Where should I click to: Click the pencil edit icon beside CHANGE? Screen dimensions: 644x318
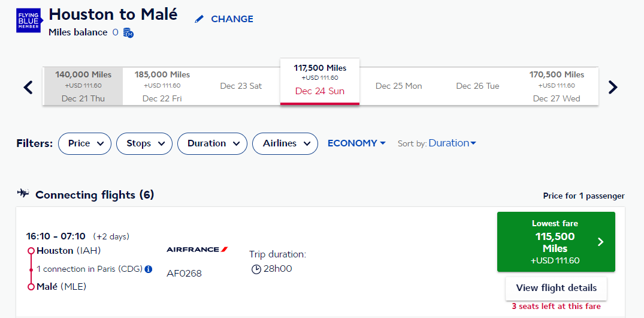pyautogui.click(x=199, y=19)
